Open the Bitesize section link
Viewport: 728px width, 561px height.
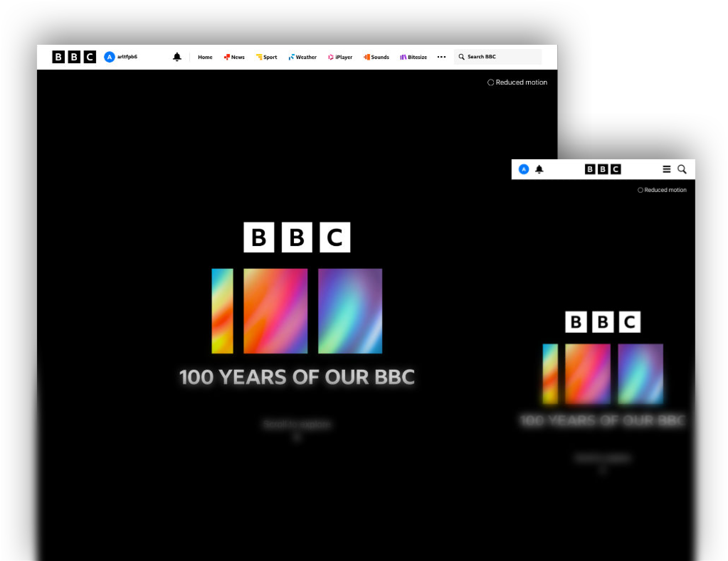413,57
